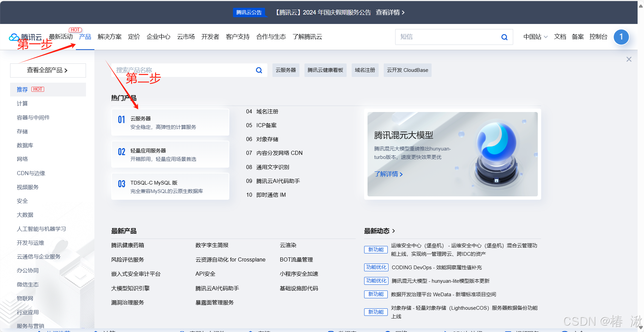Click the product search magnifier icon

coord(259,70)
